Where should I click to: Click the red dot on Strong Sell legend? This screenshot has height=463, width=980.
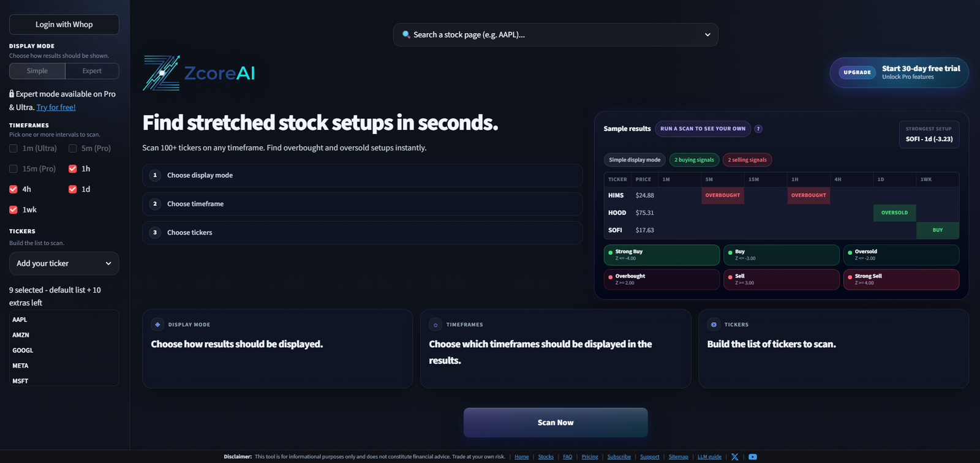[x=850, y=277]
